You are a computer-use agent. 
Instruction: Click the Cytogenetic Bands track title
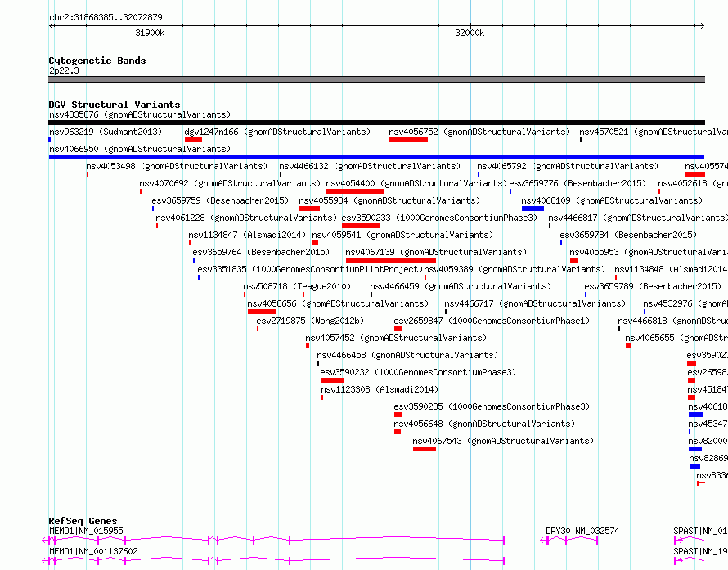(x=97, y=61)
